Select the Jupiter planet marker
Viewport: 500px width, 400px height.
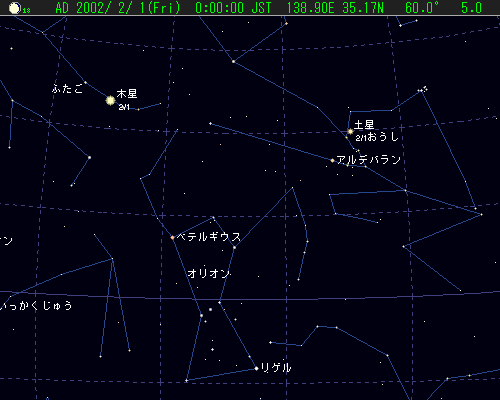110,100
